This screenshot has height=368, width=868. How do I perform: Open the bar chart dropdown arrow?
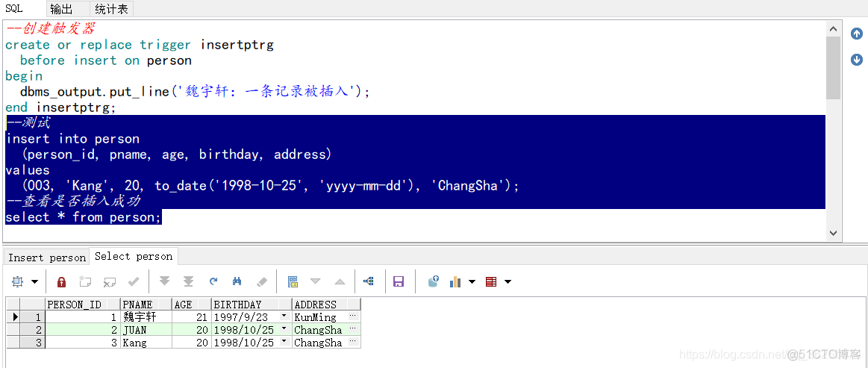pos(472,281)
